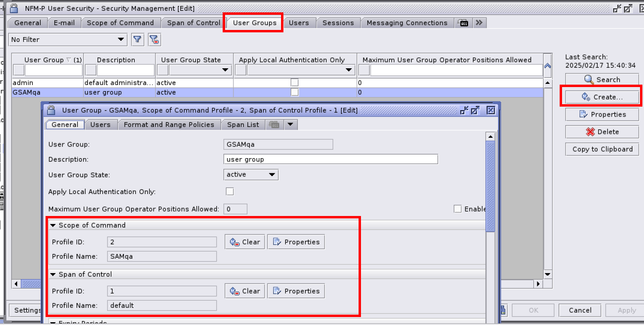Click the filter funnel icon
Screen dimensions: 644x325
pos(138,40)
